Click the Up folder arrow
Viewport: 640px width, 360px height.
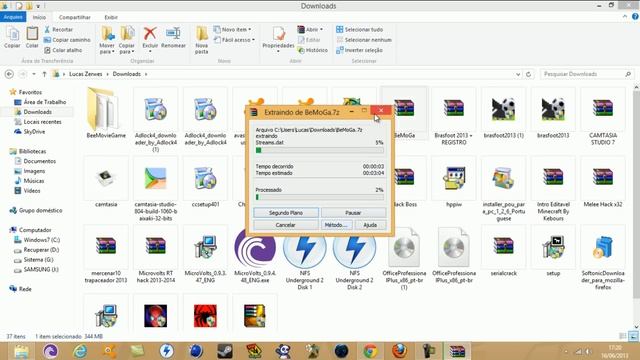click(x=44, y=74)
